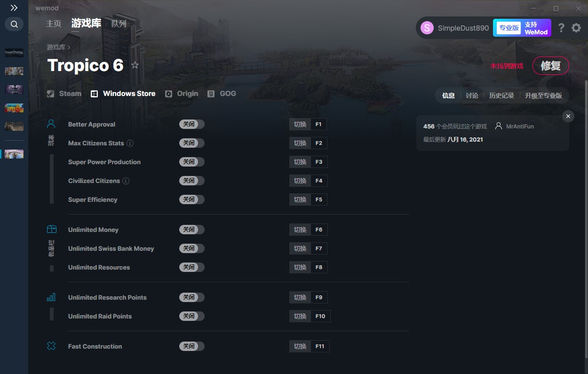
Task: Switch to the 讨论 tab
Action: point(472,95)
